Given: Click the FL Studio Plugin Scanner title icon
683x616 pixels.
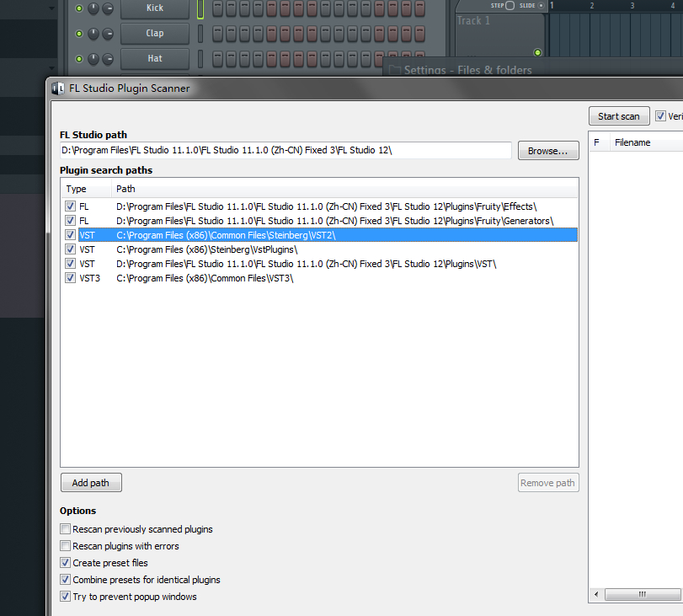Looking at the screenshot, I should tap(57, 88).
